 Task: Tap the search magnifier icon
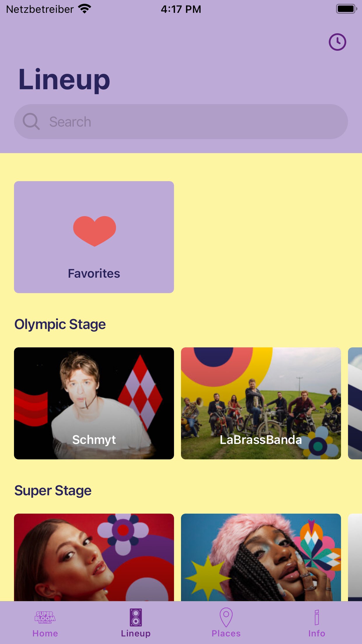[x=31, y=121]
